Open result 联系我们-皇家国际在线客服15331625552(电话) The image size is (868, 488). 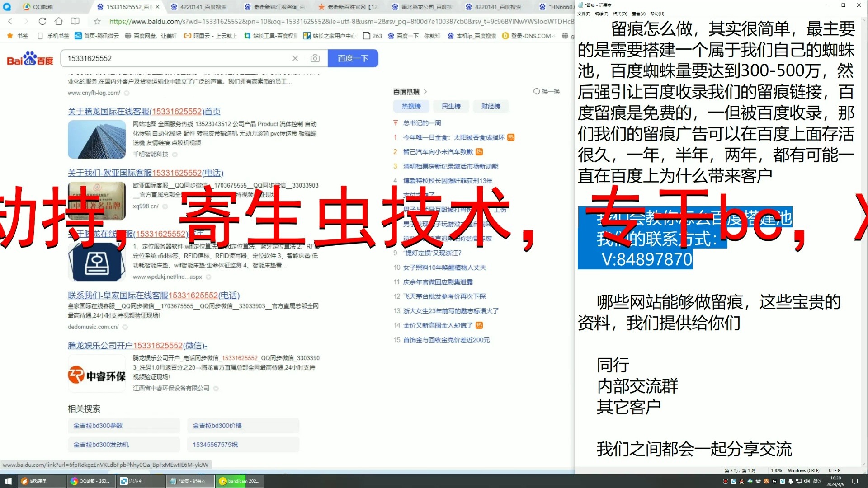[x=154, y=295]
